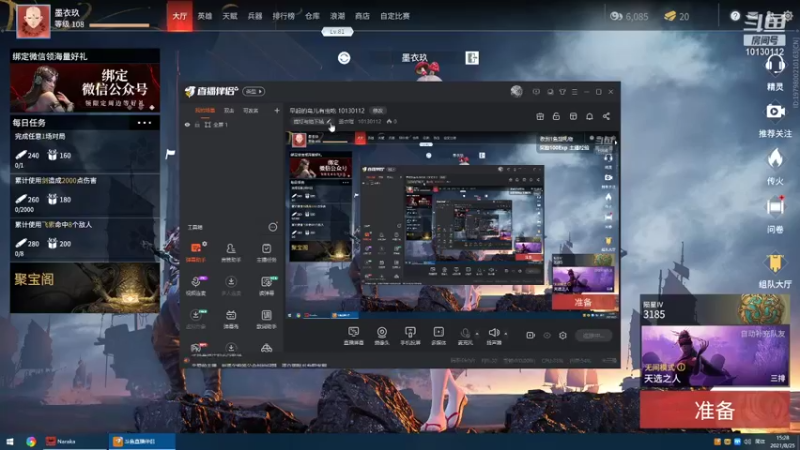The height and width of the screenshot is (450, 800).
Task: Toggle eye visibility for 全屏1 source
Action: point(187,124)
